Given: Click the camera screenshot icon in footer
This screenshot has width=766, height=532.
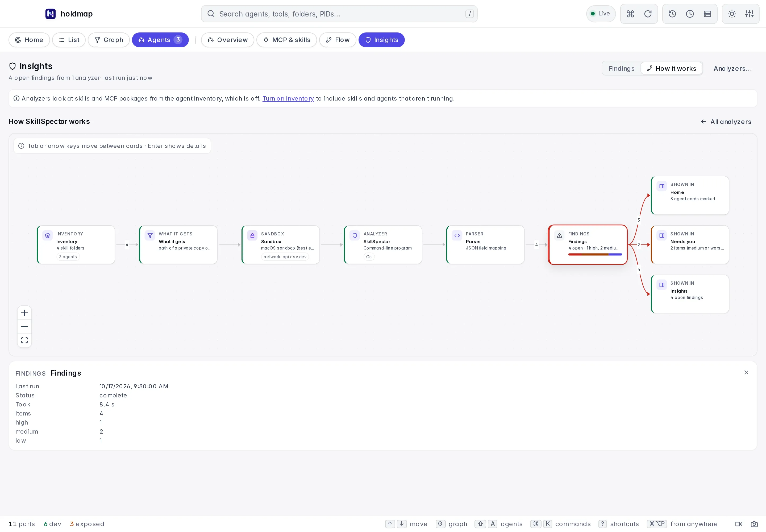Looking at the screenshot, I should point(754,524).
